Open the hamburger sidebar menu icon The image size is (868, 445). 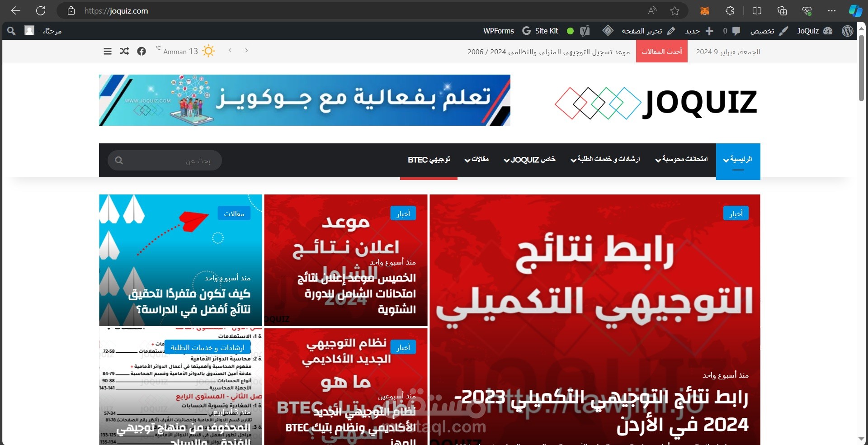click(108, 51)
